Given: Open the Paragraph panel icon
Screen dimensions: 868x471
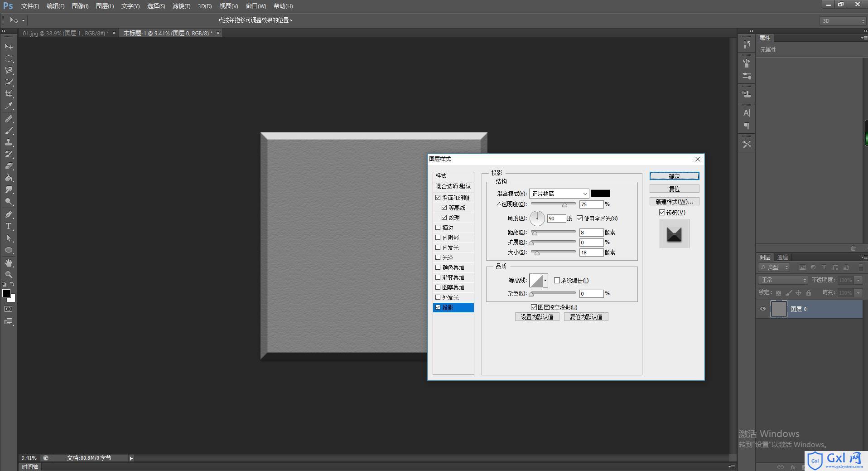Looking at the screenshot, I should pyautogui.click(x=747, y=126).
